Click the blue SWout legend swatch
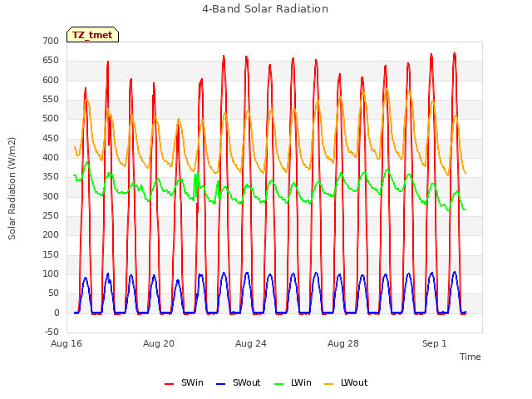 pyautogui.click(x=220, y=384)
